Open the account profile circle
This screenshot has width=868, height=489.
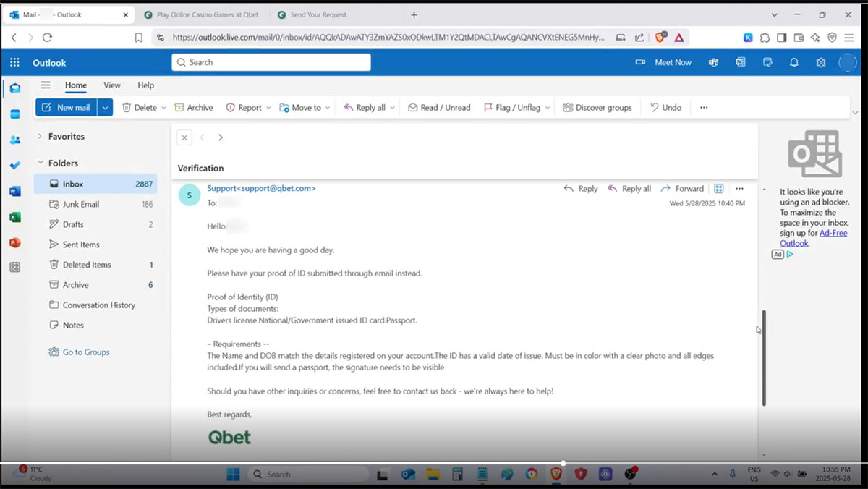(x=848, y=63)
